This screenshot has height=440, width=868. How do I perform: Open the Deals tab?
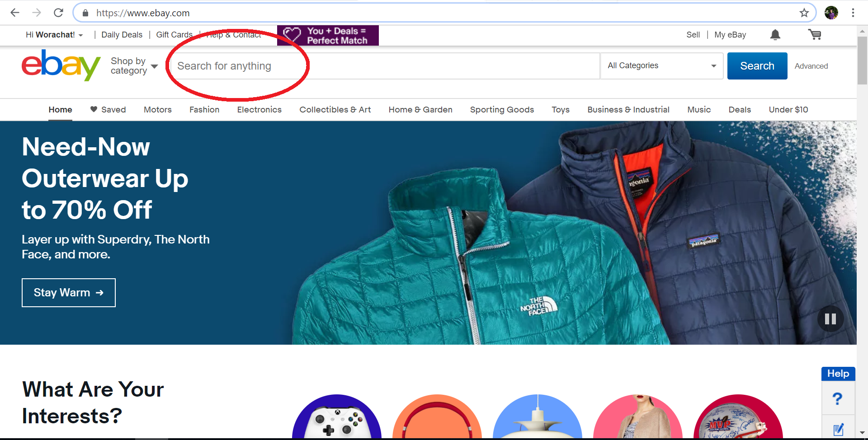(x=740, y=110)
